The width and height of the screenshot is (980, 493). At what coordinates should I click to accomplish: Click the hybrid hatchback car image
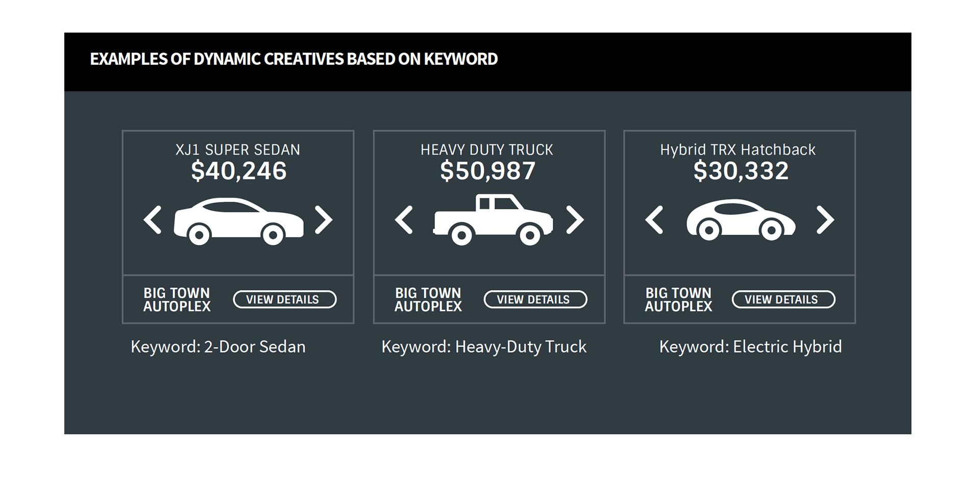click(741, 220)
